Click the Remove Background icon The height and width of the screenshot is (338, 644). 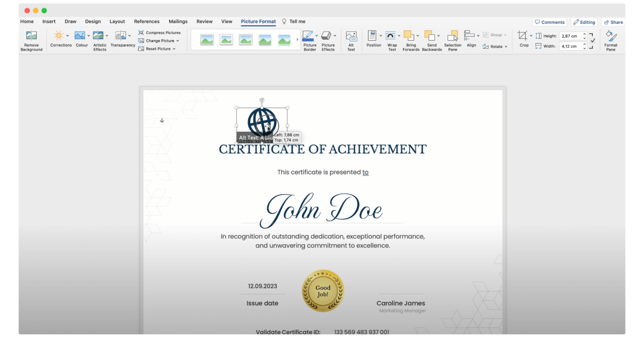click(32, 35)
